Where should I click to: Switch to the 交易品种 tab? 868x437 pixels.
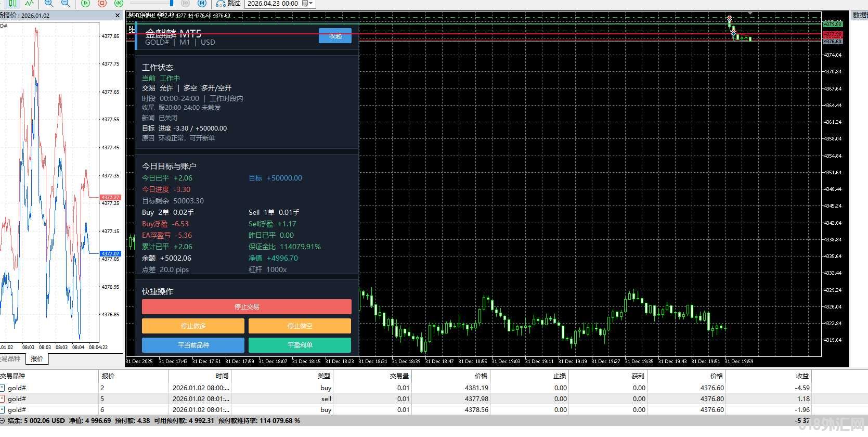(x=10, y=358)
